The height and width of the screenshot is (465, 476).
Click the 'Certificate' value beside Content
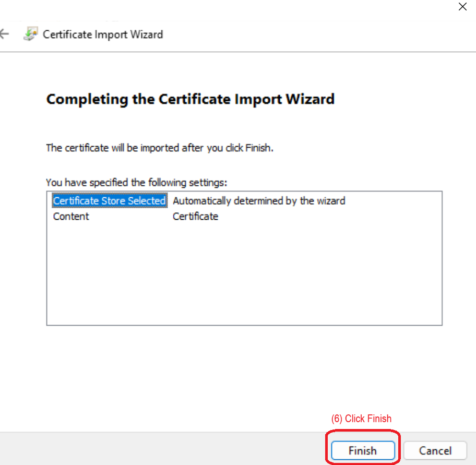click(x=195, y=217)
